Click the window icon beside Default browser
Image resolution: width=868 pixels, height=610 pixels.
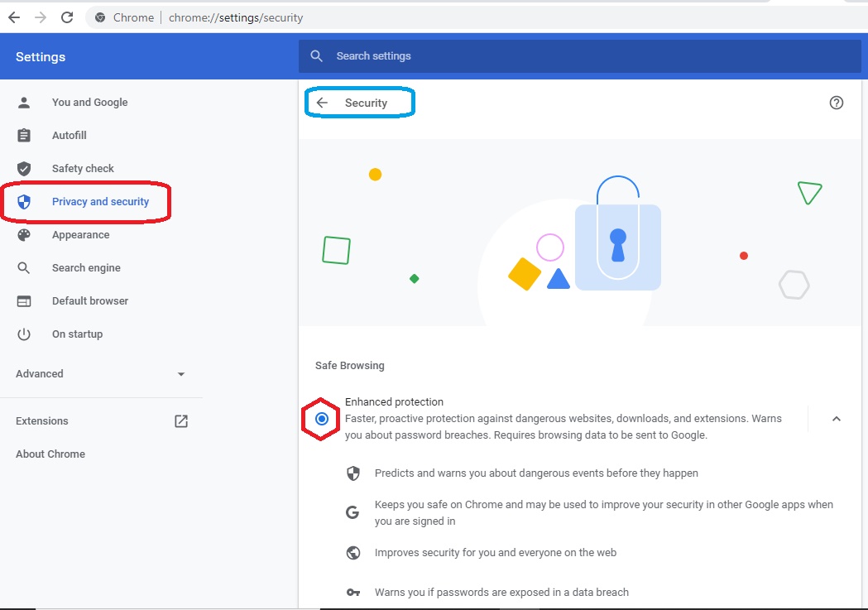point(24,301)
